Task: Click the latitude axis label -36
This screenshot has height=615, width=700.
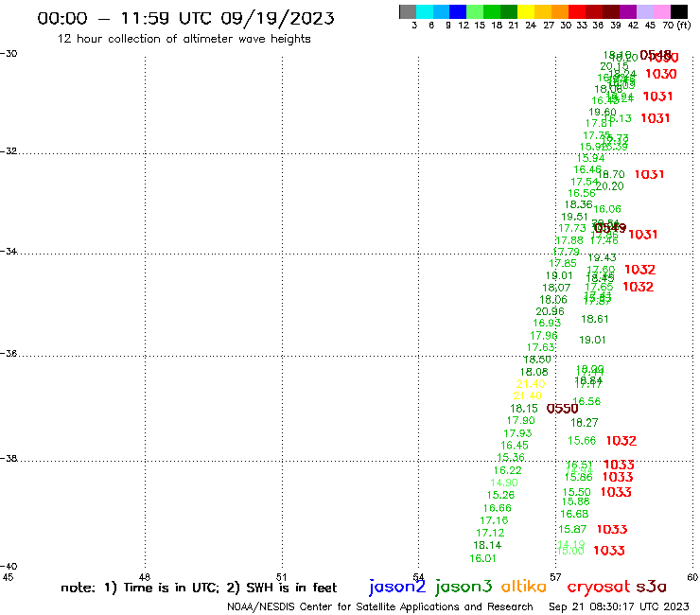Action: point(9,353)
